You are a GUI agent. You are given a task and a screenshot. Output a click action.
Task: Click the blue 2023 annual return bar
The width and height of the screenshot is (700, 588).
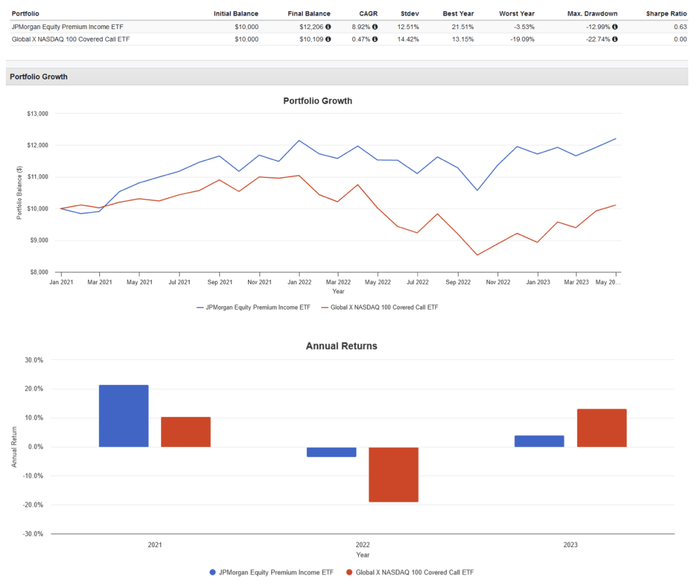click(539, 441)
